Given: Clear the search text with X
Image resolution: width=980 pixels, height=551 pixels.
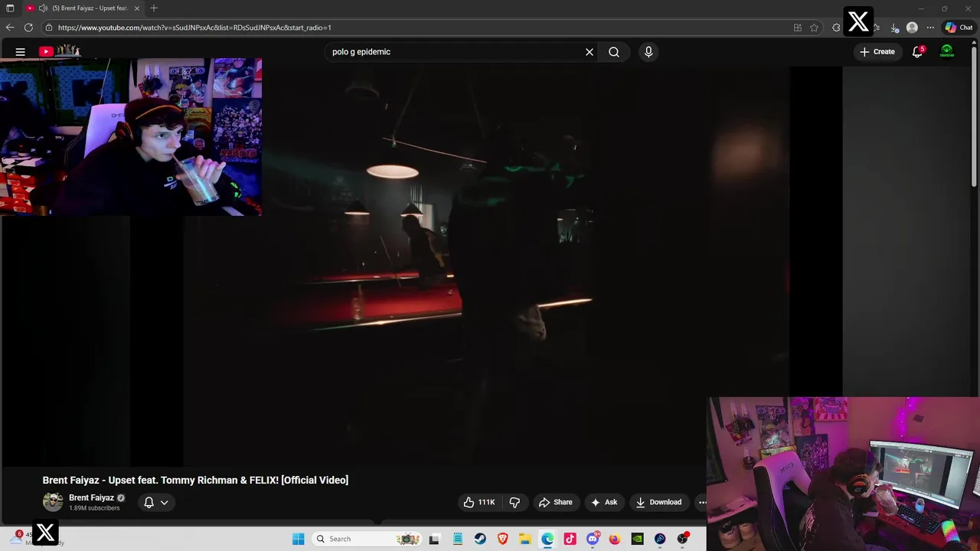Looking at the screenshot, I should point(590,52).
